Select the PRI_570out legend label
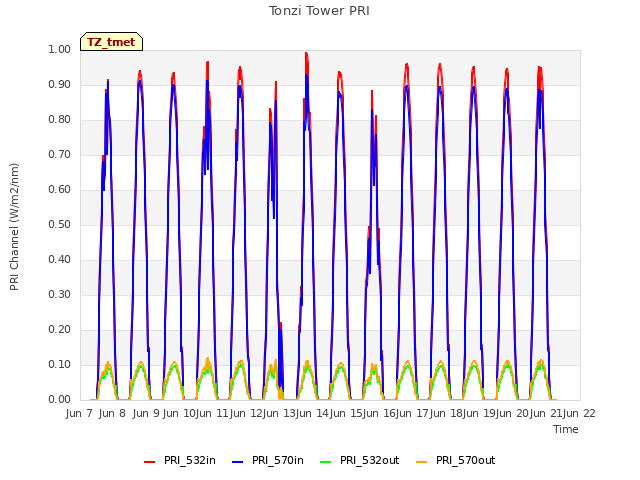640x480 pixels. 465,460
